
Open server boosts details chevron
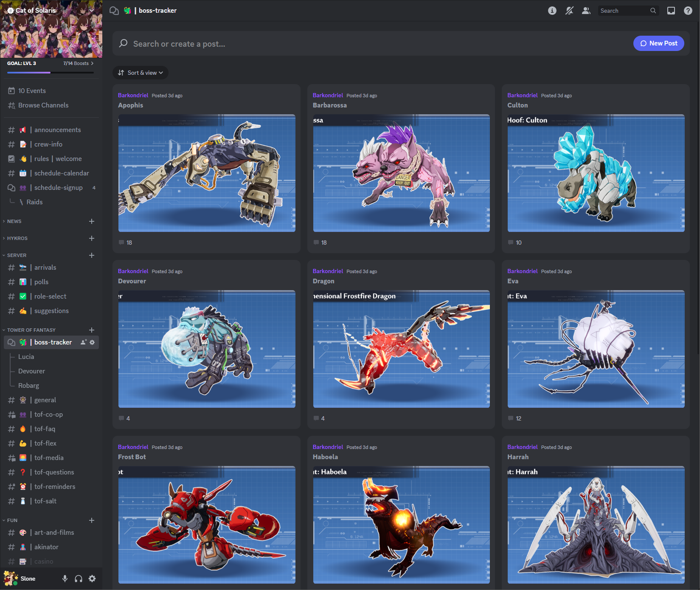92,63
